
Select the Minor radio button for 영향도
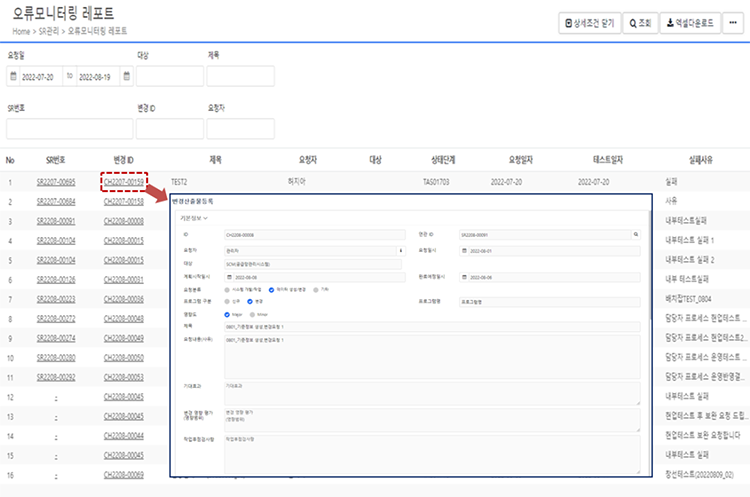(251, 313)
